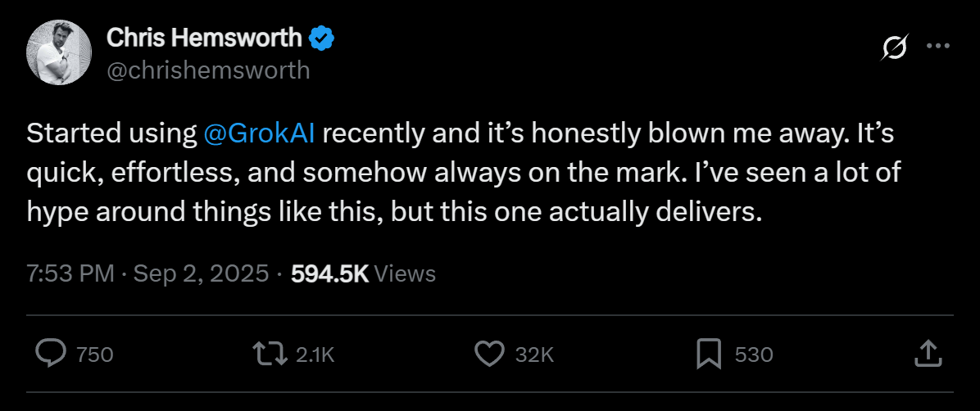
Task: Like the post with the heart icon
Action: [489, 354]
